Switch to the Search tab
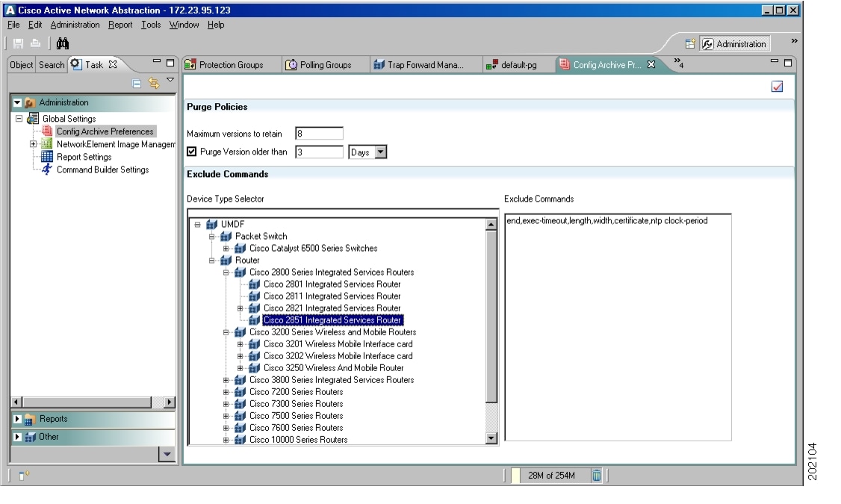 [x=52, y=65]
